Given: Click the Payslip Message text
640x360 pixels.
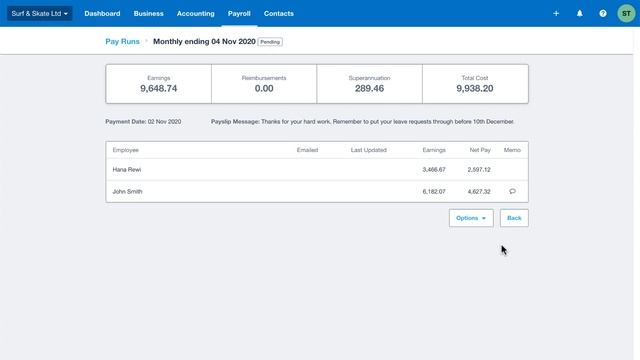Looking at the screenshot, I should click(x=362, y=122).
